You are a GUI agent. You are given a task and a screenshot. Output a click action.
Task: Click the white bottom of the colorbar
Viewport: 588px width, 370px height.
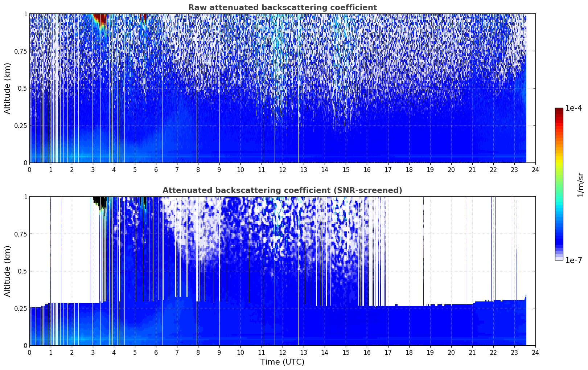[559, 258]
